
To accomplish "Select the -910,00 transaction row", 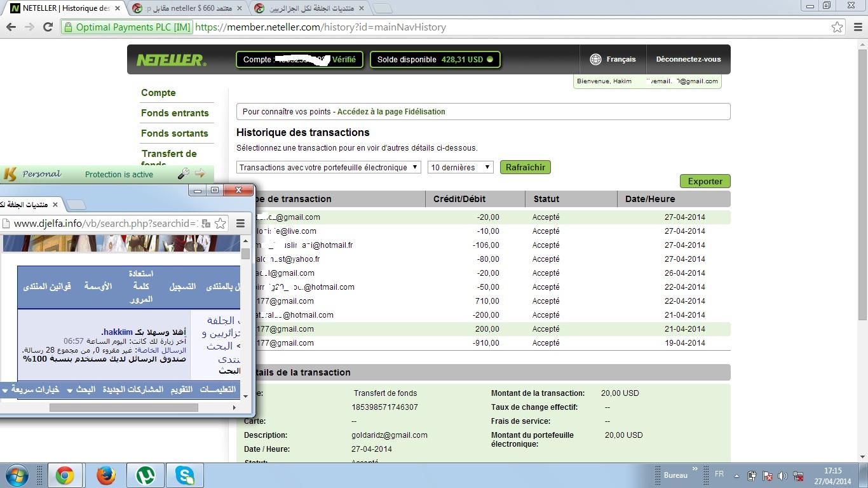I will pyautogui.click(x=484, y=343).
